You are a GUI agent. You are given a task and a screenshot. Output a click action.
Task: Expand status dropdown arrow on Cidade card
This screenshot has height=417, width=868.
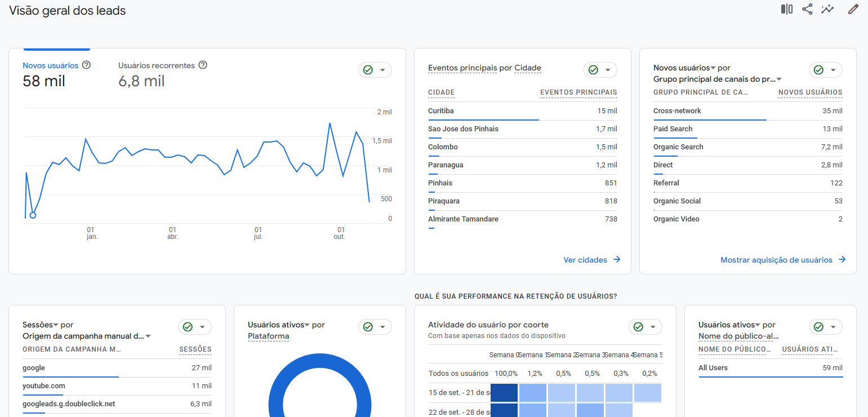608,70
